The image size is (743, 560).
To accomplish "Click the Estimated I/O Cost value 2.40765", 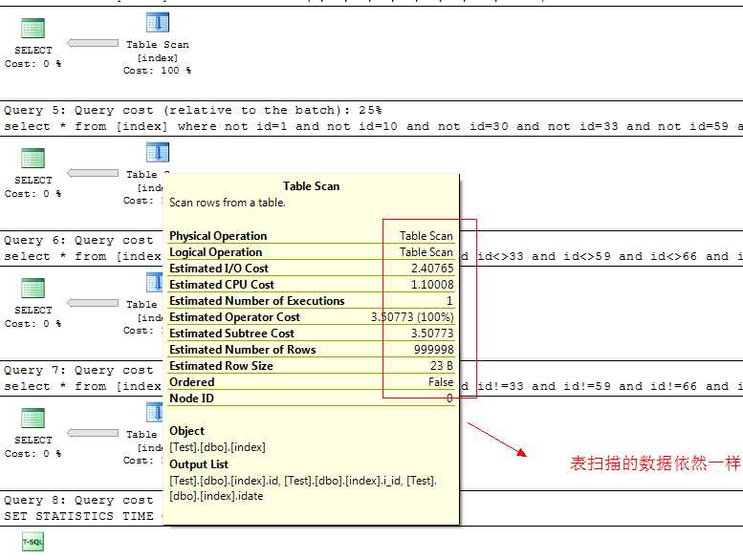I will tap(432, 269).
